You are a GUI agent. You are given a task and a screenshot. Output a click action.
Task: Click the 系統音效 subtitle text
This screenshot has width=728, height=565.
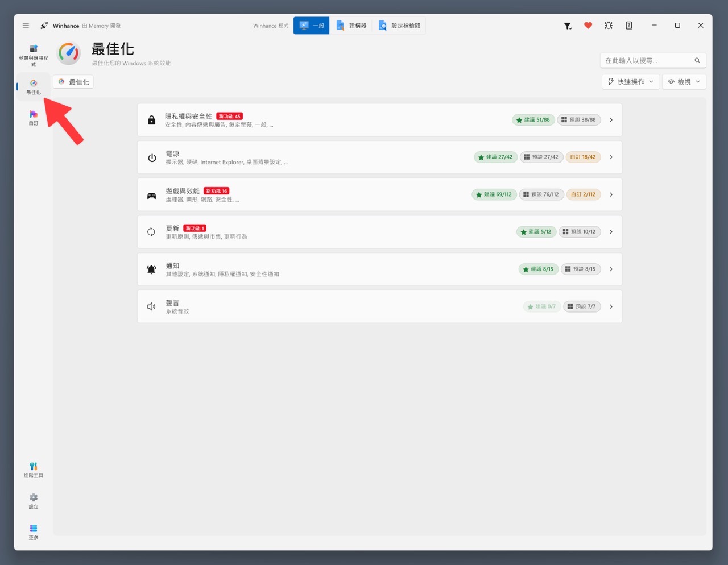pyautogui.click(x=177, y=311)
